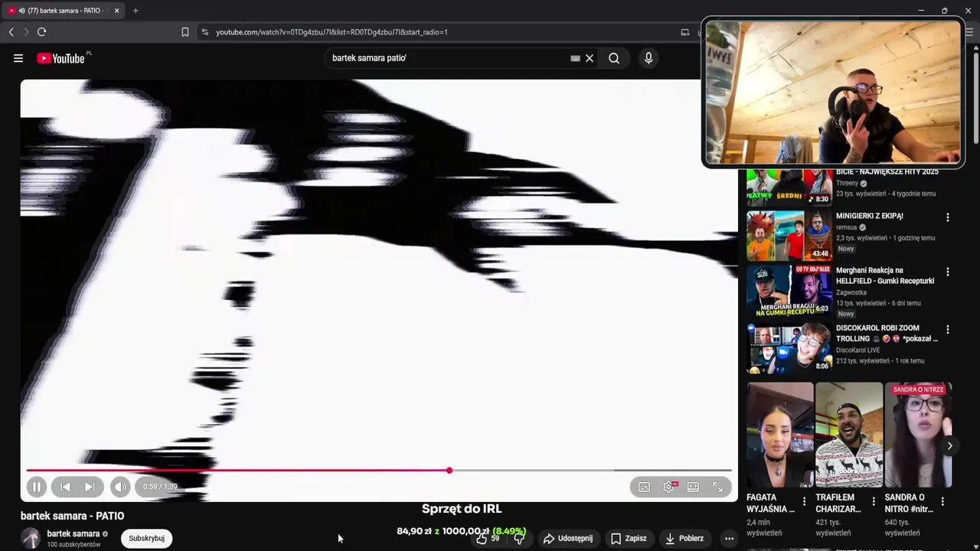Click the remsua channel name
Viewport: 980px width, 551px height.
click(x=846, y=227)
